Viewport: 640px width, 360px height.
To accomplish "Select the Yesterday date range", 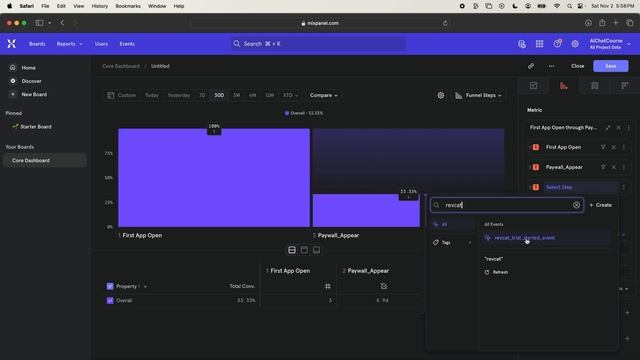I will pyautogui.click(x=179, y=95).
